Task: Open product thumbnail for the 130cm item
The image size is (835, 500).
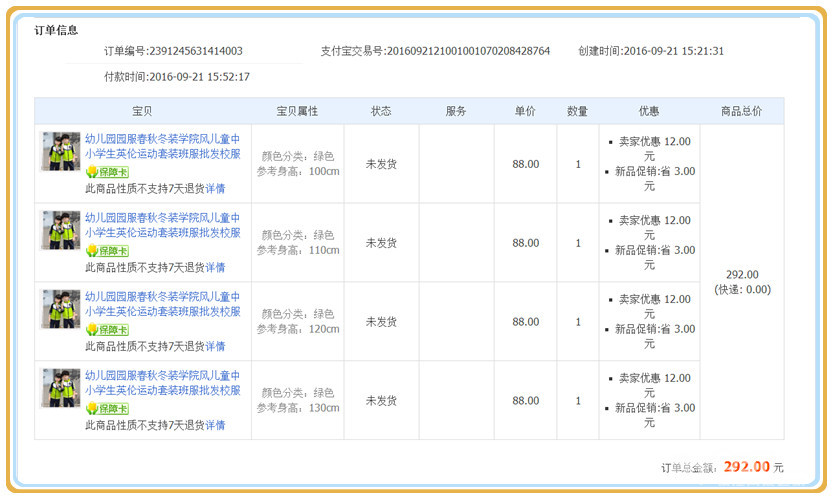Action: (61, 388)
